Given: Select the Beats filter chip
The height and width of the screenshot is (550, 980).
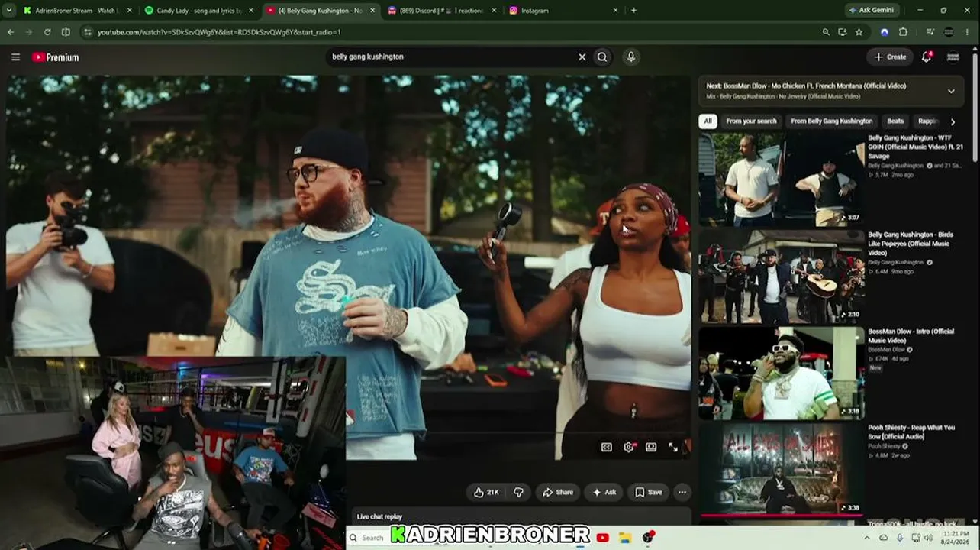Looking at the screenshot, I should (x=895, y=121).
